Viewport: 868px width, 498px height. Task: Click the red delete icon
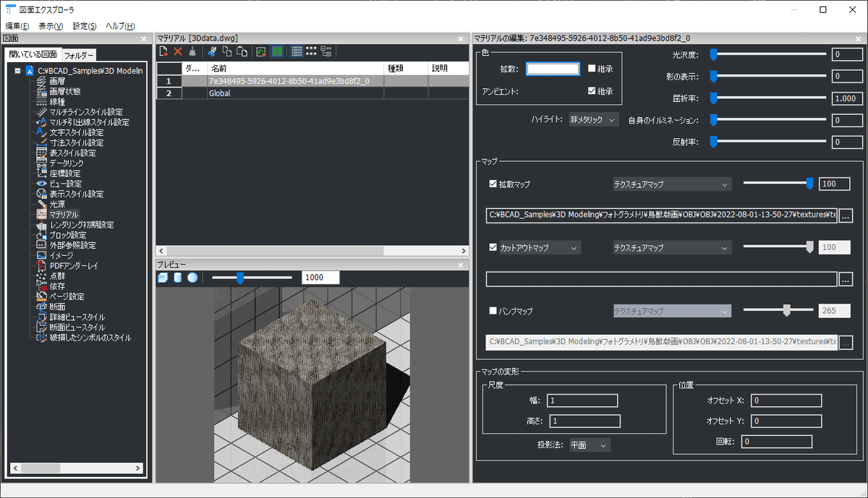178,52
